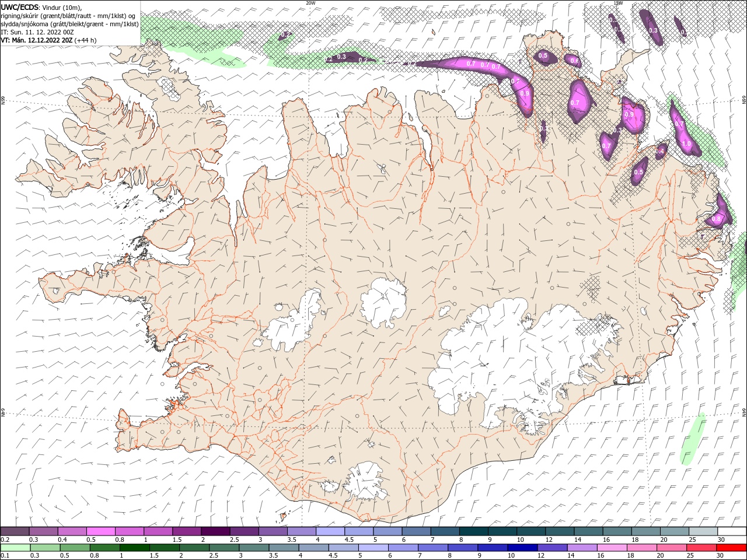The image size is (747, 560).
Task: Select top-row swatch between 18 and 20
Action: point(646,531)
